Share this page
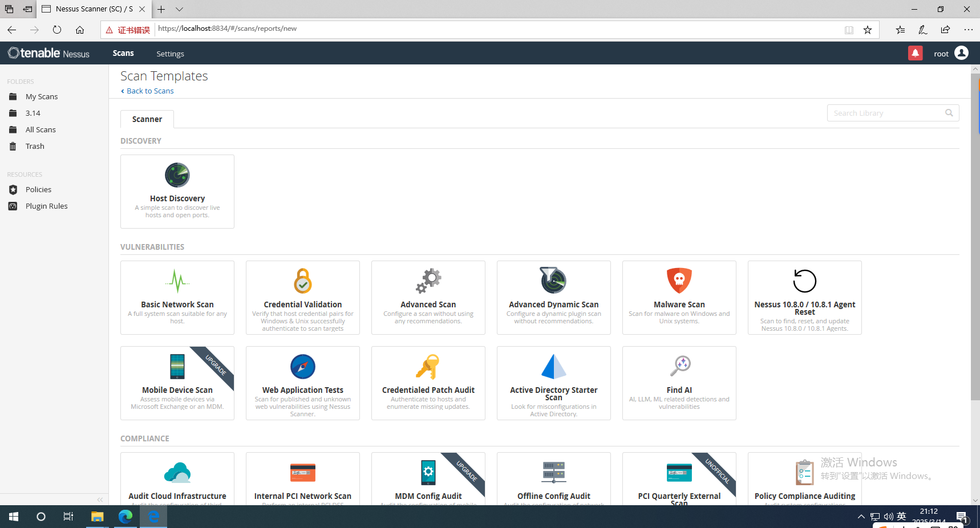The height and width of the screenshot is (528, 980). coord(946,30)
